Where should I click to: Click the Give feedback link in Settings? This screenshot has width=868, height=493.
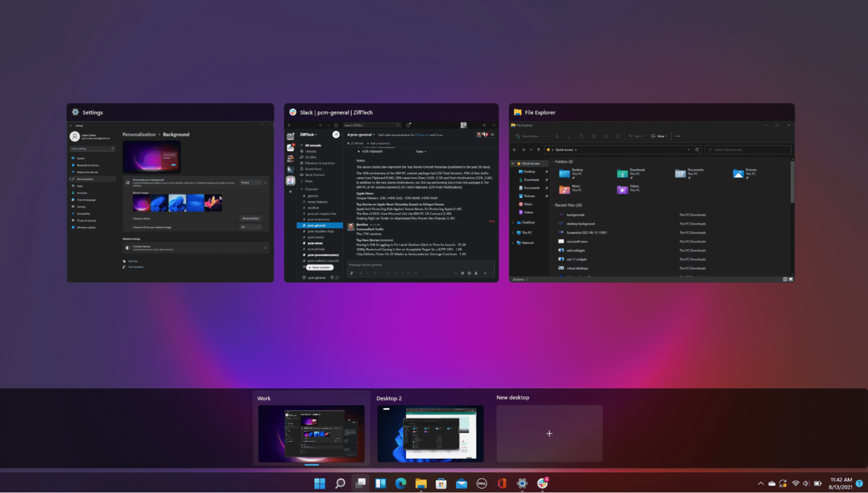click(136, 267)
